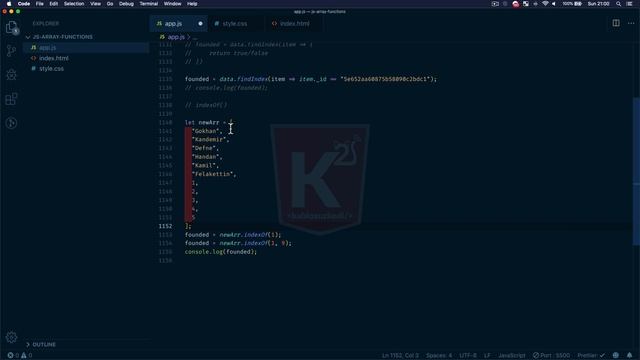
Task: Split the editor to the right
Action: coord(616,23)
